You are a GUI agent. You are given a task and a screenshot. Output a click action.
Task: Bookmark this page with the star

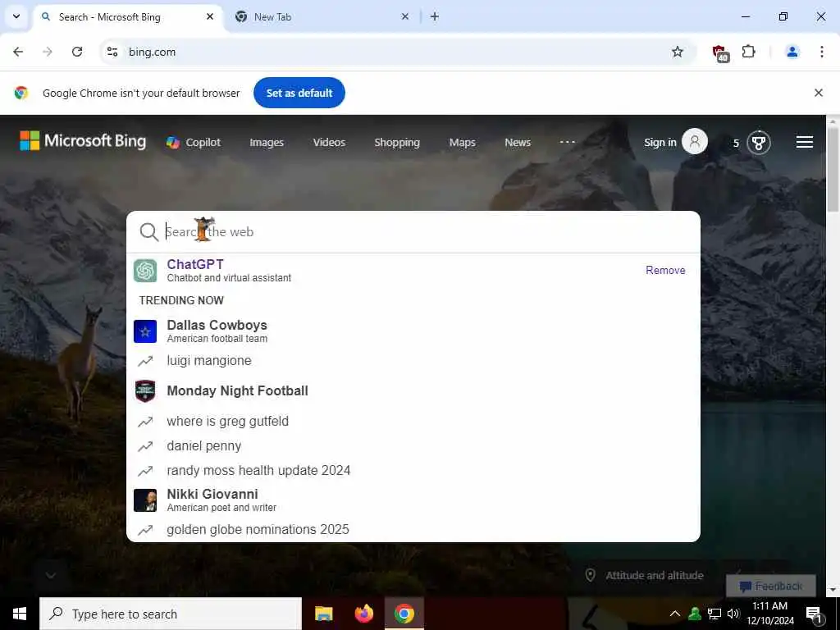click(678, 52)
